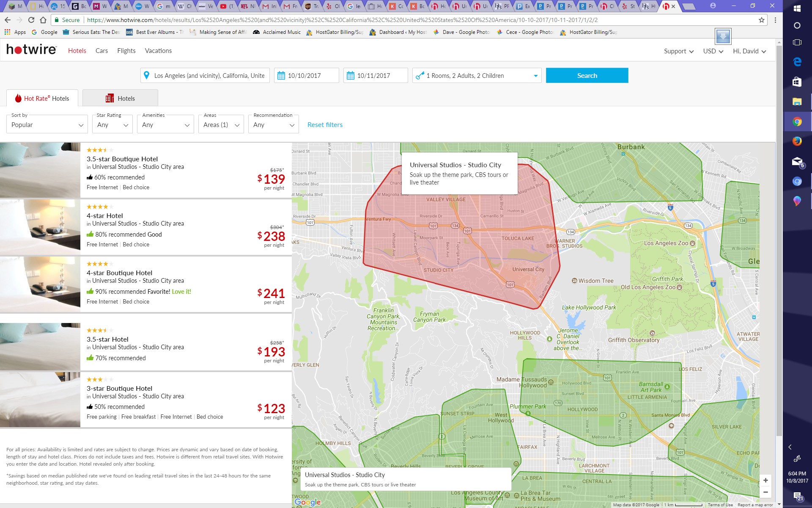Open check-in calendar icon

[x=281, y=75]
